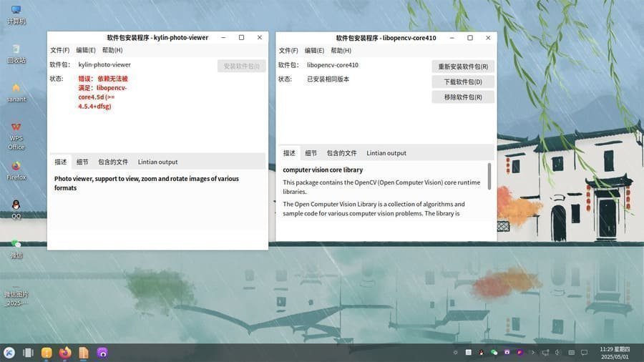Screen dimensions: 644x362
Task: Select 描述 tab in kylin-photo-viewer window
Action: pyautogui.click(x=61, y=162)
